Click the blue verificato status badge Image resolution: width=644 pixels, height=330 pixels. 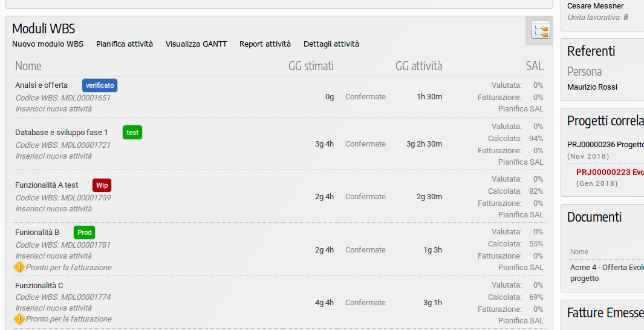[x=100, y=85]
